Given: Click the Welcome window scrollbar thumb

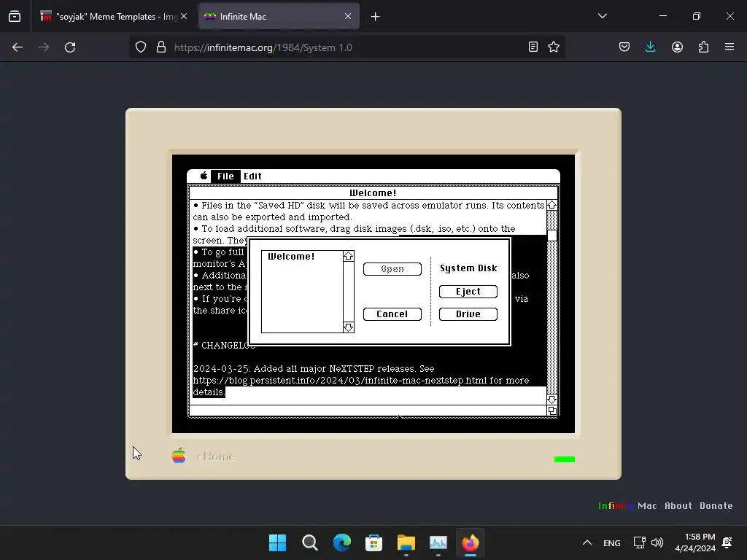Looking at the screenshot, I should click(x=551, y=236).
